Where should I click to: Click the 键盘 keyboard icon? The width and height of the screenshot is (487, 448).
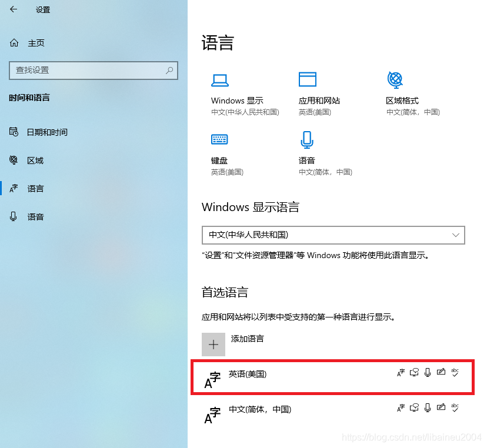tap(219, 139)
